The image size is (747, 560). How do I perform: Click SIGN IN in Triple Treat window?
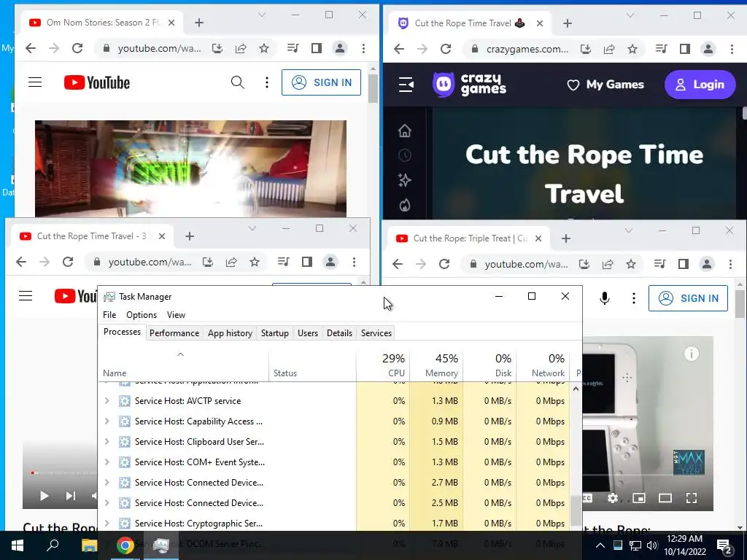pos(688,298)
